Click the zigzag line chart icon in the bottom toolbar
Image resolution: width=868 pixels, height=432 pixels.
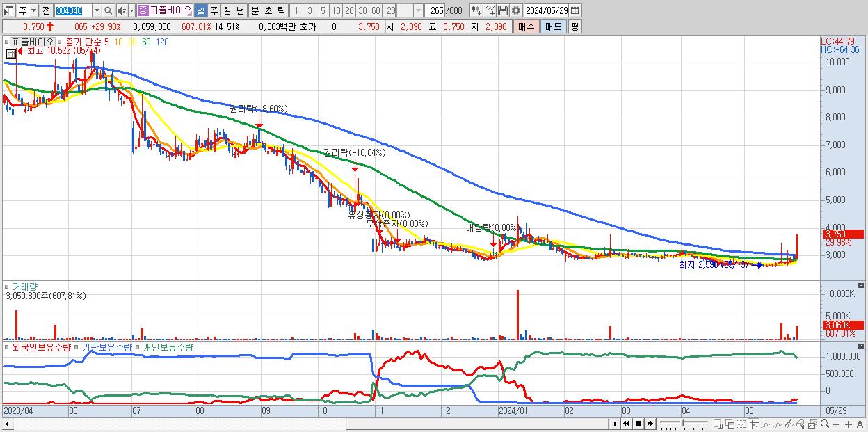coord(778,424)
